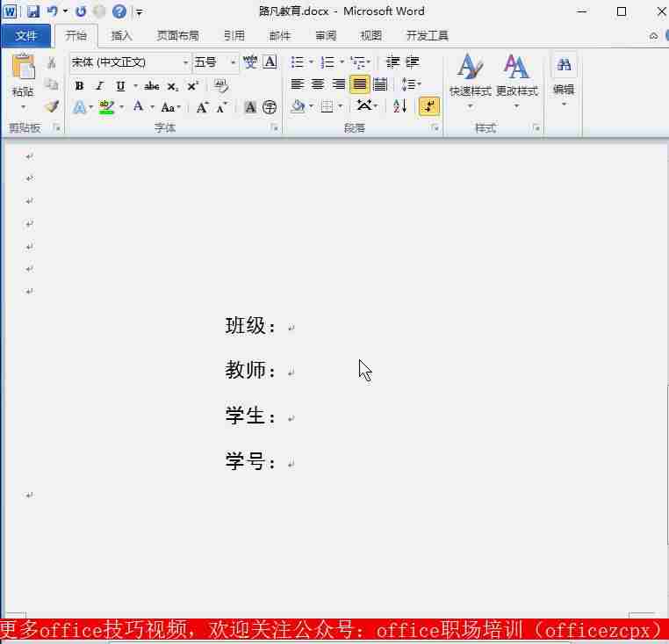
Task: Open the 页面布局 (Page Layout) tab
Action: [x=178, y=35]
